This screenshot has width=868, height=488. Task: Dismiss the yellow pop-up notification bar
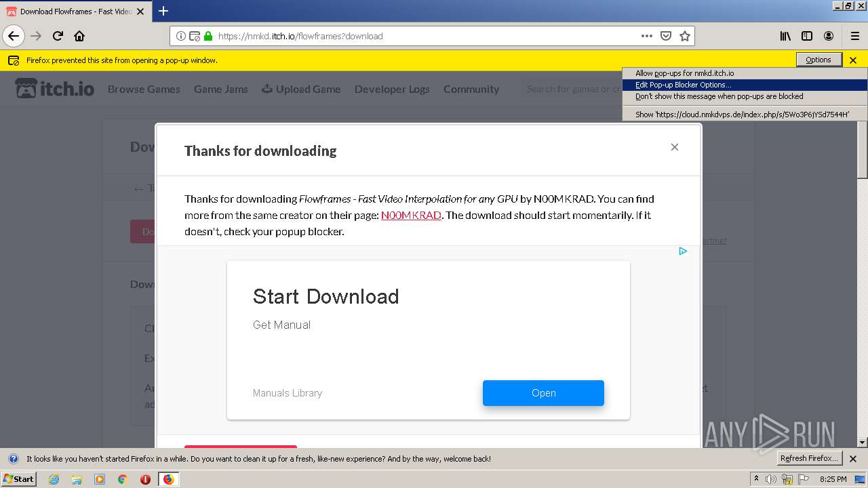tap(853, 60)
